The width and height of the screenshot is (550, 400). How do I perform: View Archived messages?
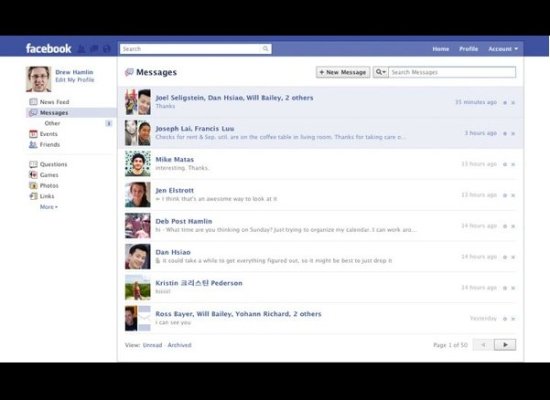pos(180,345)
